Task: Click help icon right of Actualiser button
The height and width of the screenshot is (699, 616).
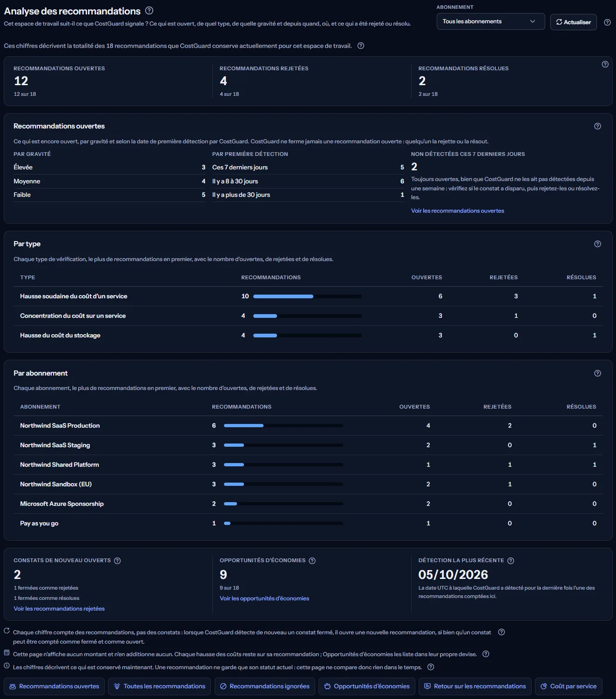Action: pyautogui.click(x=607, y=22)
